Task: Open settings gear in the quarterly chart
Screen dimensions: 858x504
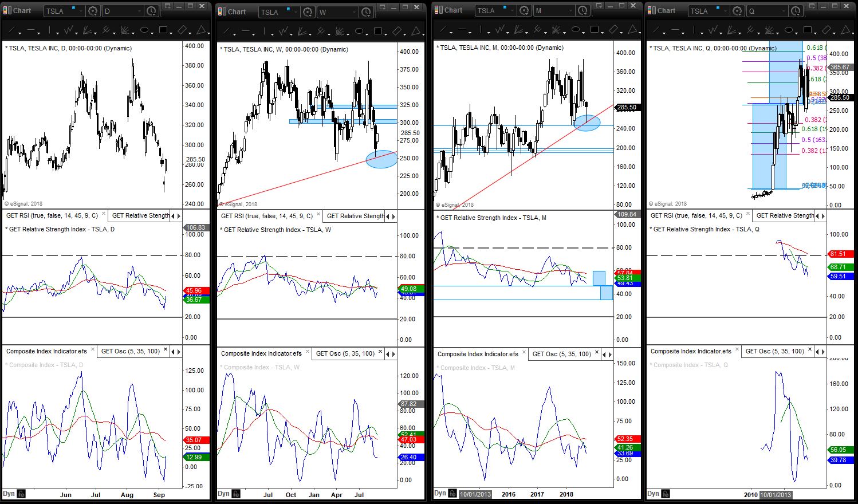Action: 738,11
